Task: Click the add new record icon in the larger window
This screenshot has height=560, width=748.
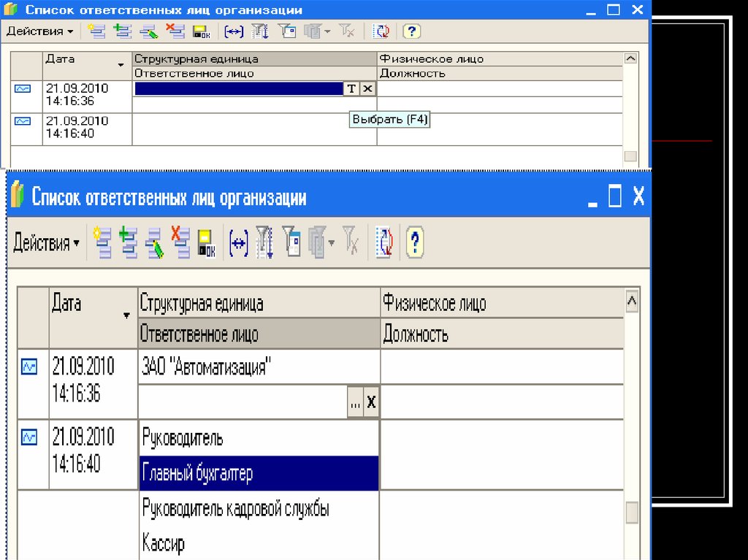Action: [x=102, y=243]
